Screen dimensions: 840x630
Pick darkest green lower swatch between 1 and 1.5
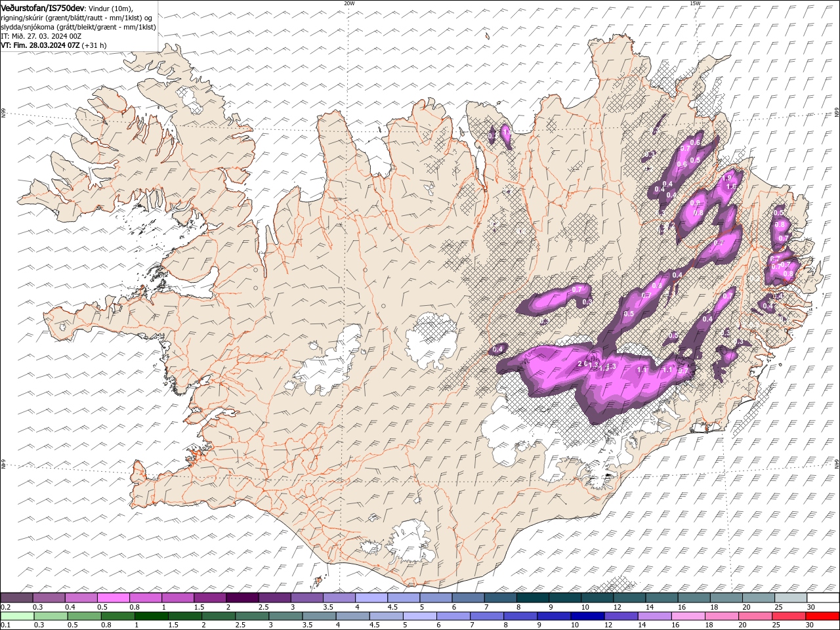coord(151,616)
